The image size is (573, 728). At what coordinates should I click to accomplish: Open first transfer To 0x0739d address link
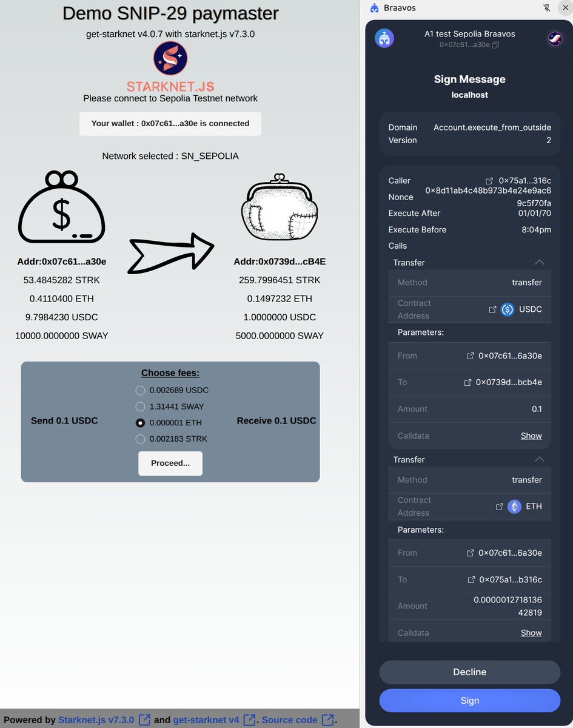coord(467,383)
